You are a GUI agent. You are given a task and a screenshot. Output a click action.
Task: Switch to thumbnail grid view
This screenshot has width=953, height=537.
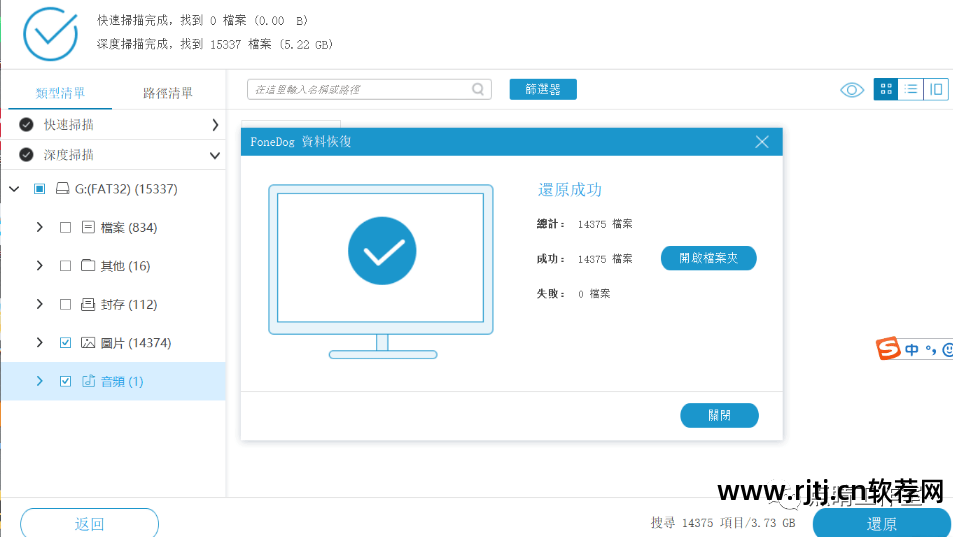886,89
